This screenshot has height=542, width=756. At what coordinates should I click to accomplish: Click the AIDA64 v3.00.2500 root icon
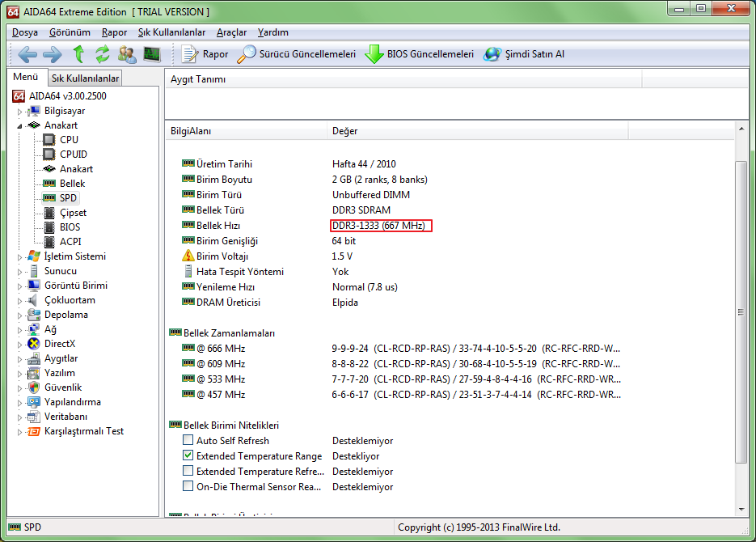tap(19, 96)
